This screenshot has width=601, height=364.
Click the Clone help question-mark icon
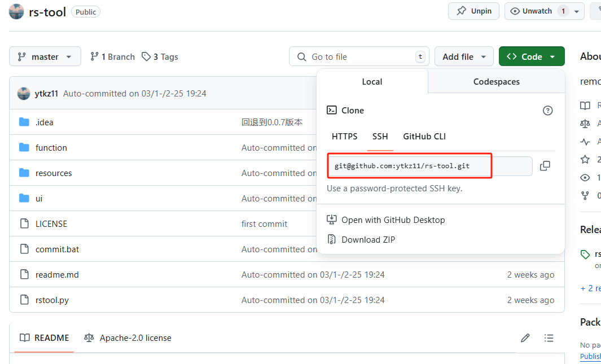[548, 111]
